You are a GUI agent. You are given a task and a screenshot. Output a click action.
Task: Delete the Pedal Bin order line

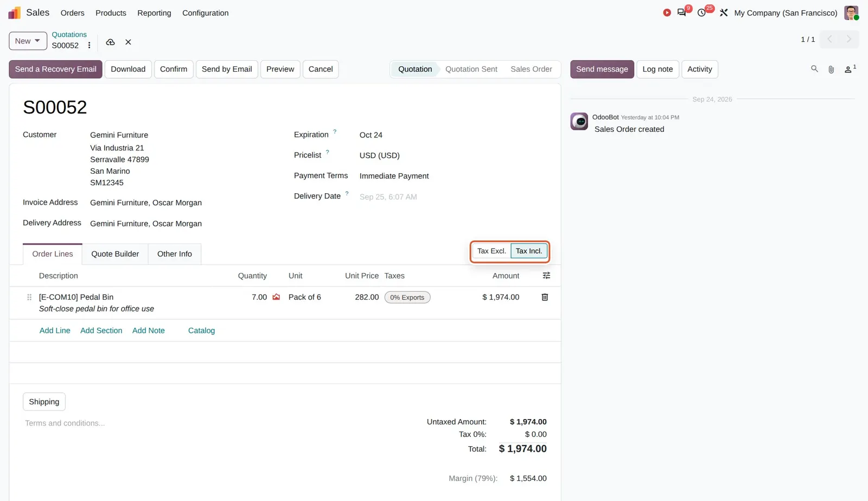click(x=545, y=297)
